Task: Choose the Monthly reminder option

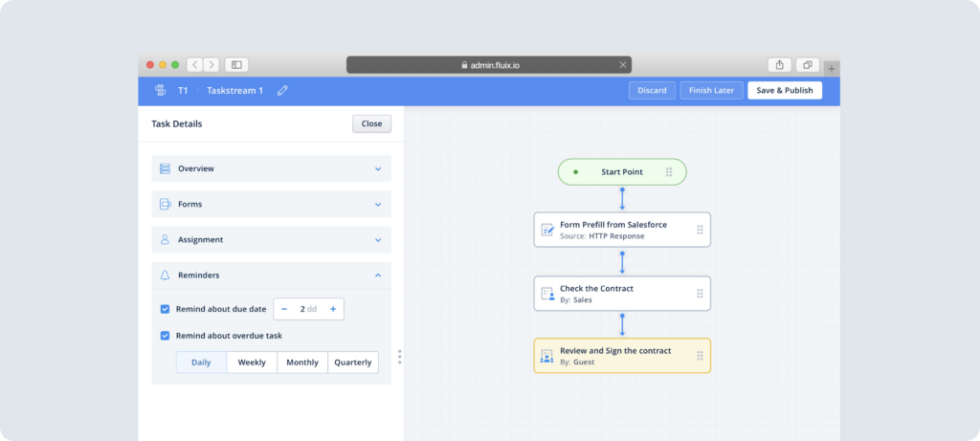Action: [x=302, y=363]
